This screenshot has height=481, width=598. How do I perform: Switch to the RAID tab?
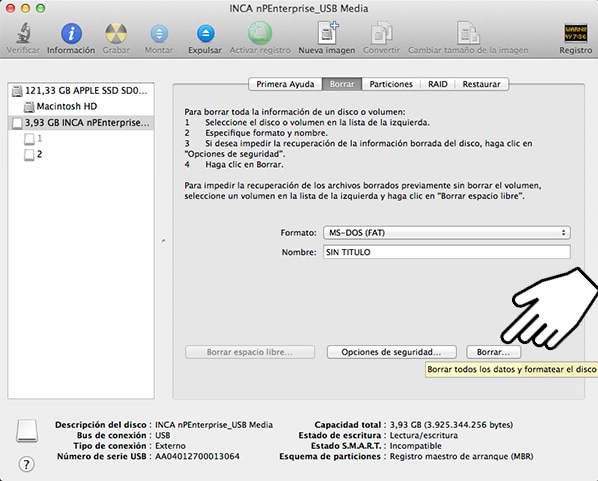(437, 84)
